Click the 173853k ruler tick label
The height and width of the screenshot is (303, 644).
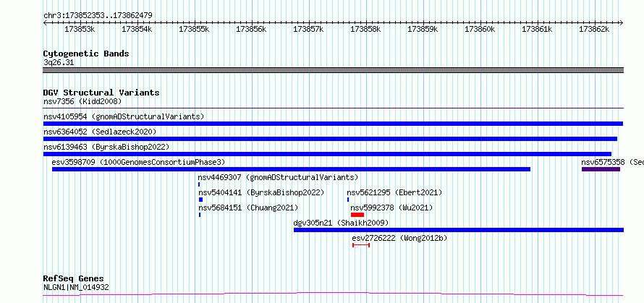click(80, 29)
